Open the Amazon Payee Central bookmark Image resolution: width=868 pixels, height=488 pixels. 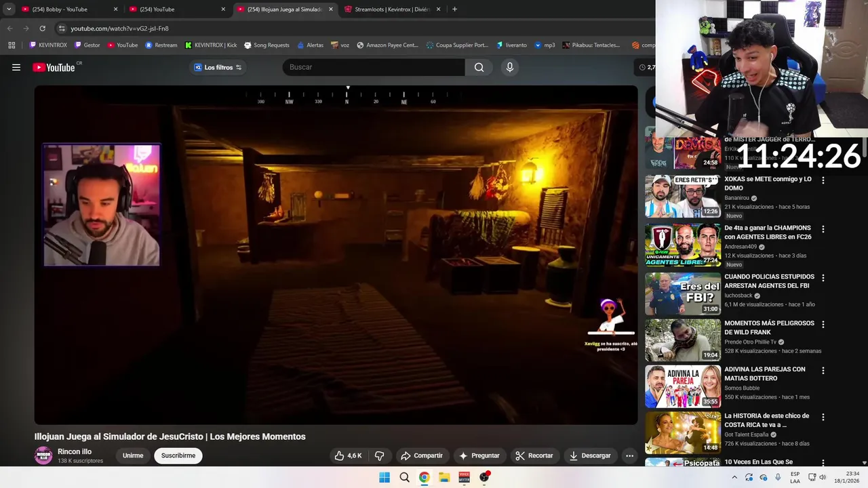387,45
